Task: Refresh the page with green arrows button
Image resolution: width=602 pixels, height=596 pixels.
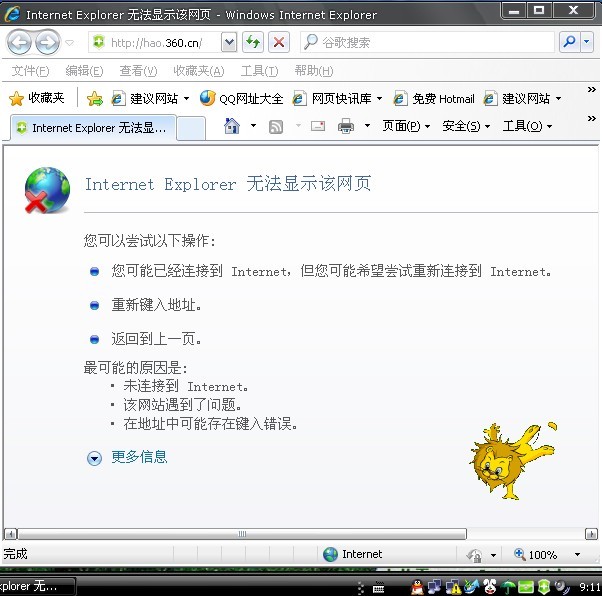Action: [x=253, y=42]
